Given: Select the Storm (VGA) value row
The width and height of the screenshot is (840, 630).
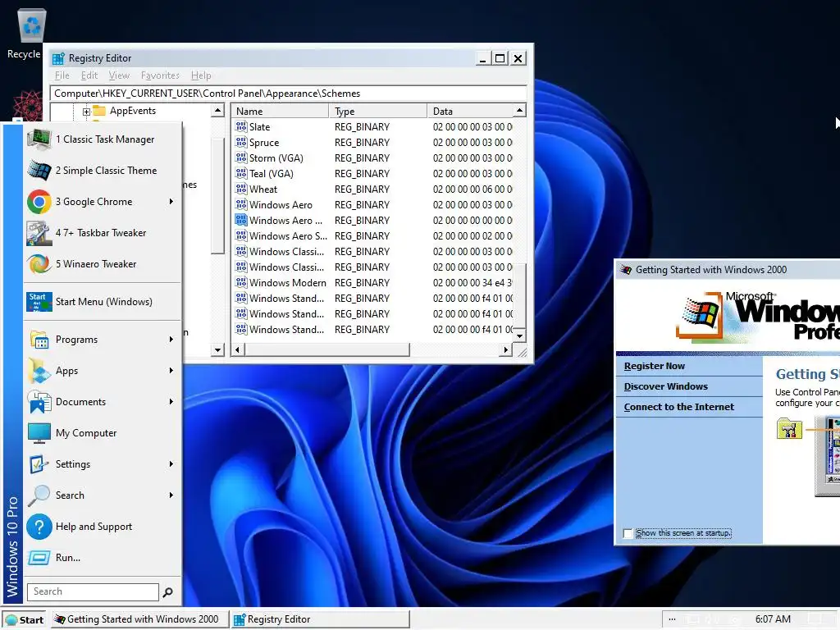Looking at the screenshot, I should (x=373, y=158).
